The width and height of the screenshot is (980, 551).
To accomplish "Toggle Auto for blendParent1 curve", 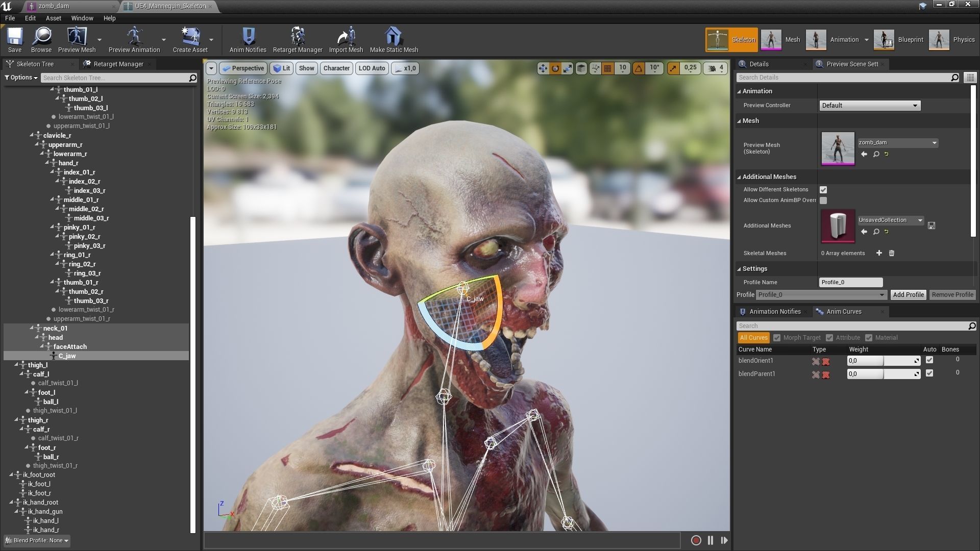I will 929,373.
